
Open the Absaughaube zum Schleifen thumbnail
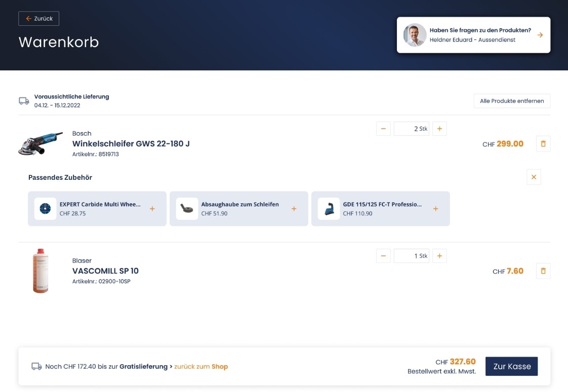[x=187, y=209]
